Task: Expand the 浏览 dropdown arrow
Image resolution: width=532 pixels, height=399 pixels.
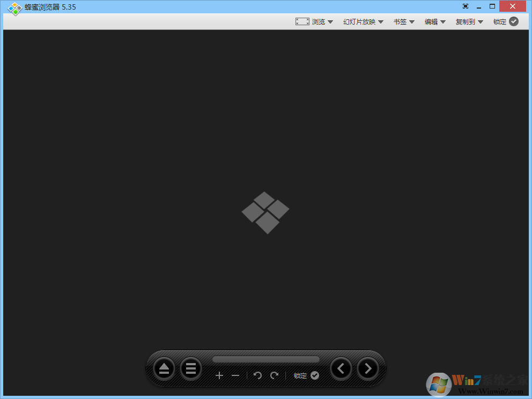Action: 330,22
